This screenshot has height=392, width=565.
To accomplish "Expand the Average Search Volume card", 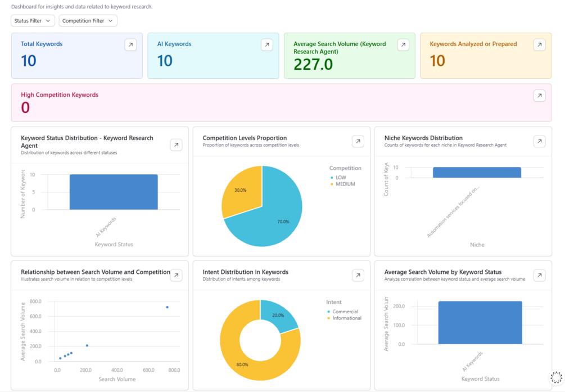I will point(403,45).
